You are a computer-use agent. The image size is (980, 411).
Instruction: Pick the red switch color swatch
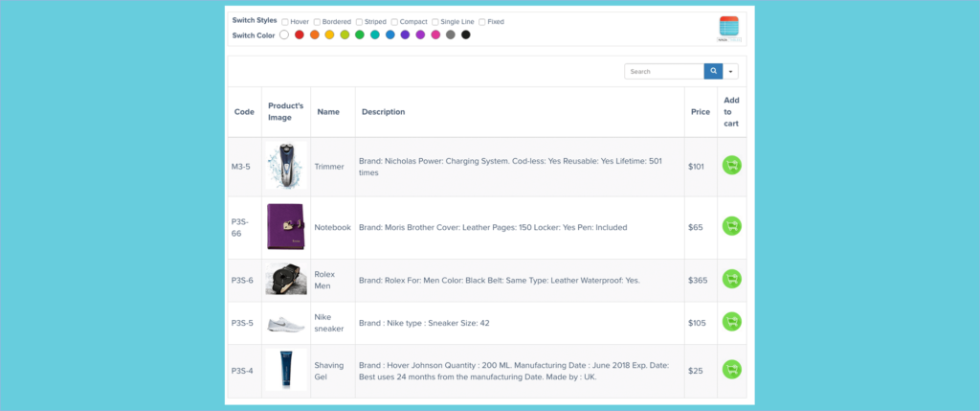300,35
